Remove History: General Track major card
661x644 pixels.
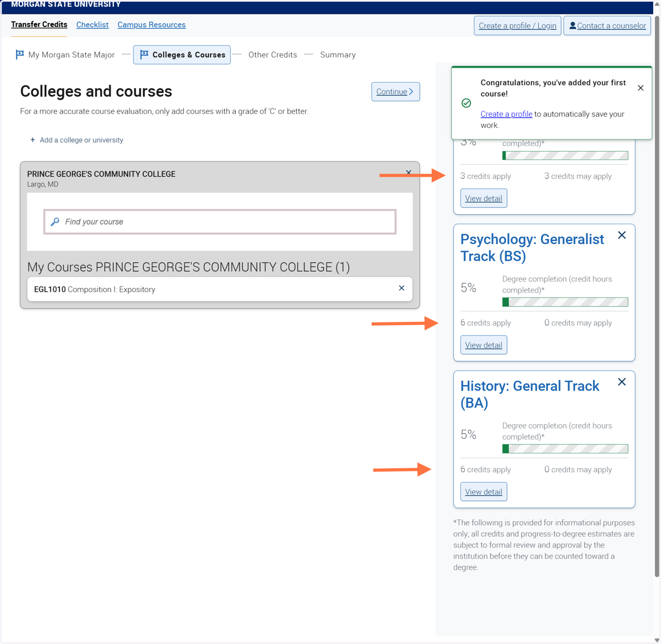coord(622,382)
